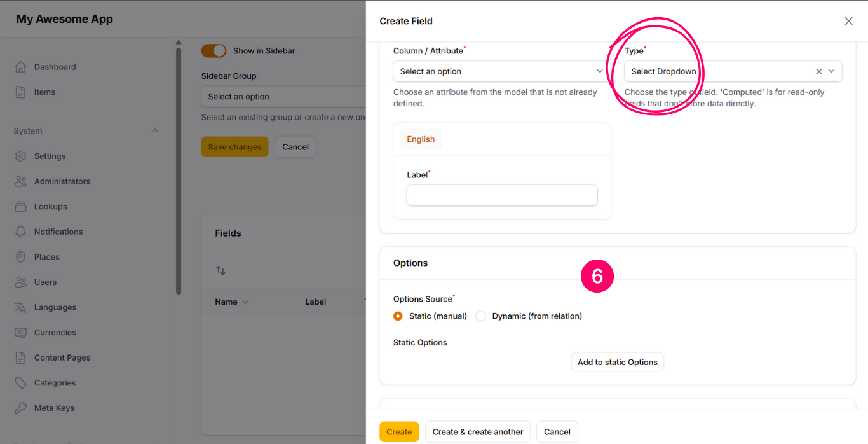This screenshot has width=868, height=444.
Task: Toggle the Show in Sidebar switch
Action: click(214, 51)
